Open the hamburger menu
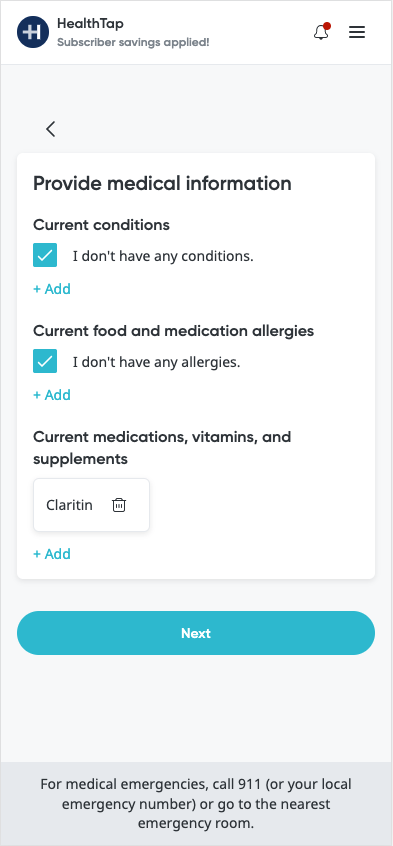Screen dimensions: 393x846 357,32
